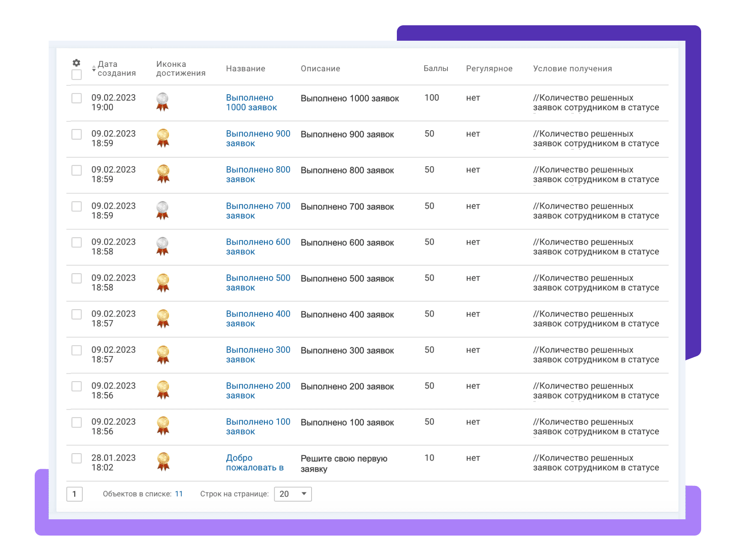Click the Баллы column header
Viewport: 732px width, 560px height.
[x=435, y=69]
